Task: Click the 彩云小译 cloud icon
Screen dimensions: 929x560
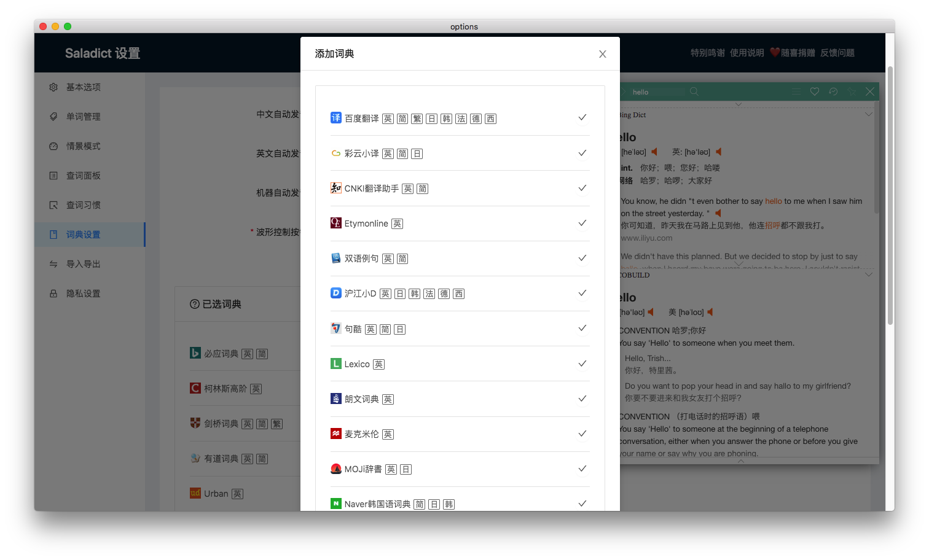Action: pyautogui.click(x=336, y=154)
